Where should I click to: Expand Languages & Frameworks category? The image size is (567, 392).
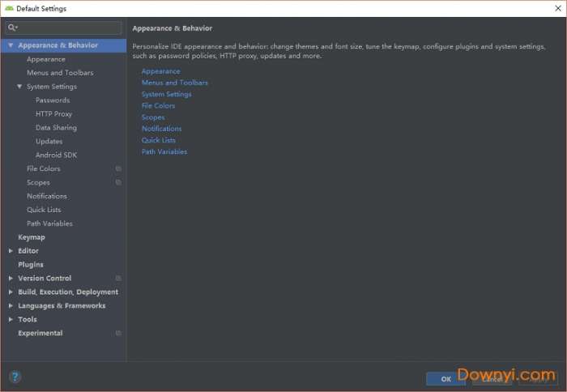(11, 305)
